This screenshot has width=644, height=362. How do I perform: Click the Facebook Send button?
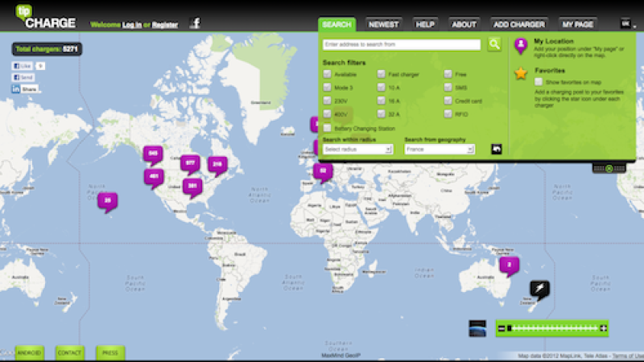(x=23, y=77)
